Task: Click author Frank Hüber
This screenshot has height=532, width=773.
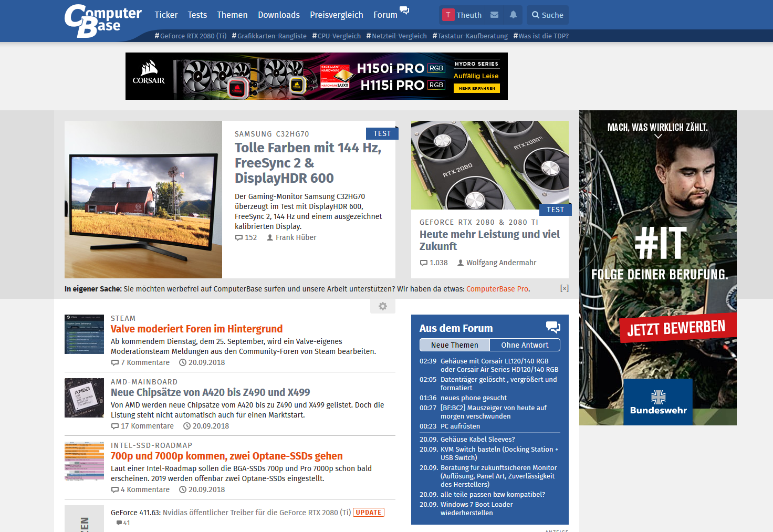Action: pyautogui.click(x=291, y=237)
